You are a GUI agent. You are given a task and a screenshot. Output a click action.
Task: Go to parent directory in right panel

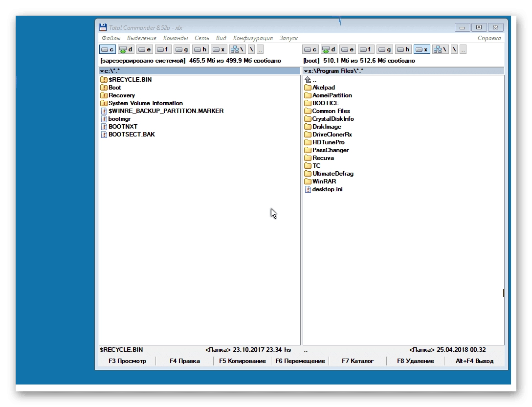coord(463,49)
